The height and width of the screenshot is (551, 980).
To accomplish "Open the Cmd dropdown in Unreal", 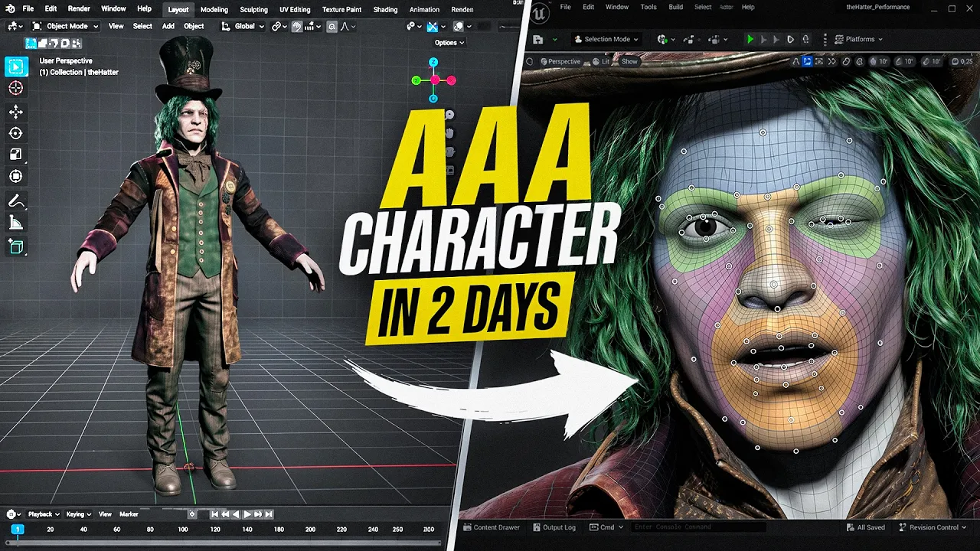I will [x=606, y=527].
